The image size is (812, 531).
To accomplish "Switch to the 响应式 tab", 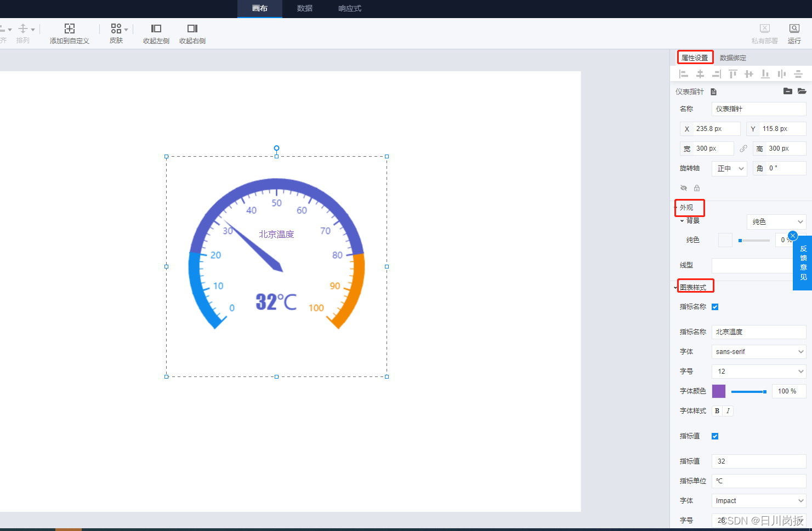I will click(x=350, y=9).
